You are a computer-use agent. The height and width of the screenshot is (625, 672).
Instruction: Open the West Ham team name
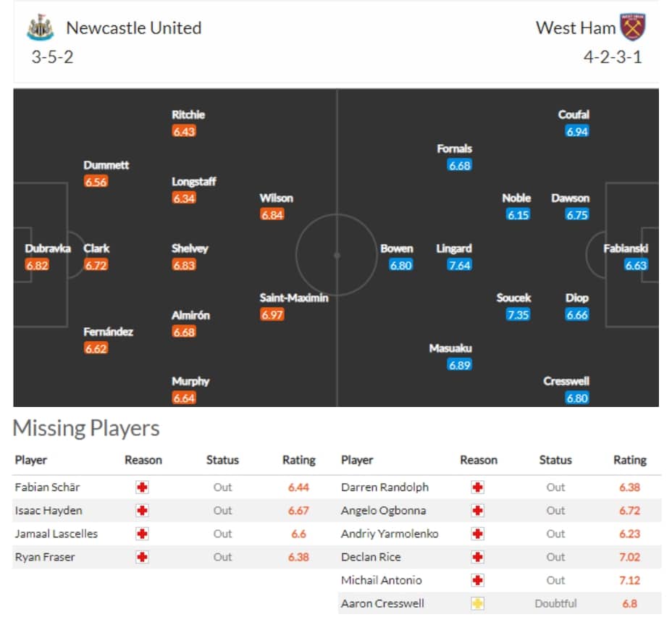coord(576,28)
